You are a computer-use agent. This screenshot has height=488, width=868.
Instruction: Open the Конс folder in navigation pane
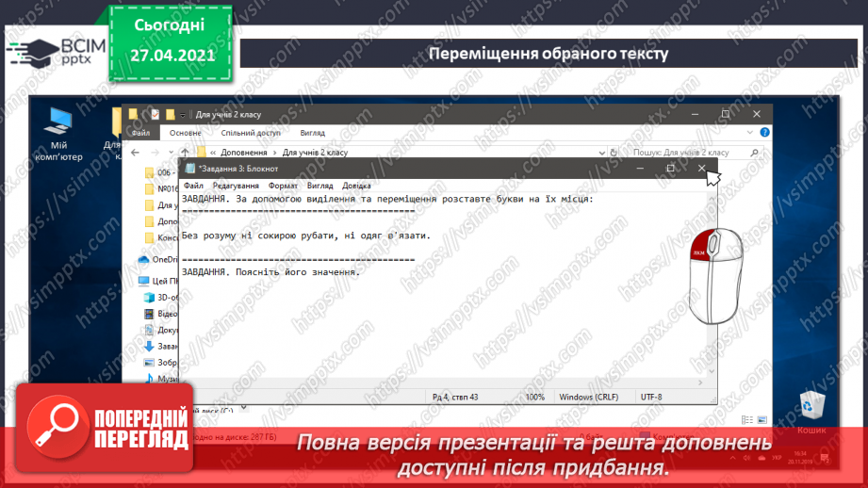pyautogui.click(x=161, y=237)
